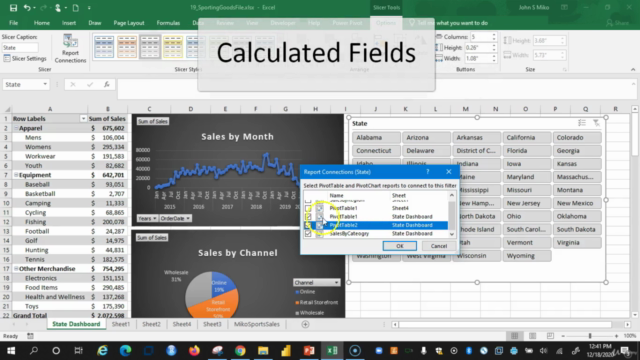Select New Mexico in State slicer
The width and height of the screenshot is (640, 360).
click(x=577, y=203)
